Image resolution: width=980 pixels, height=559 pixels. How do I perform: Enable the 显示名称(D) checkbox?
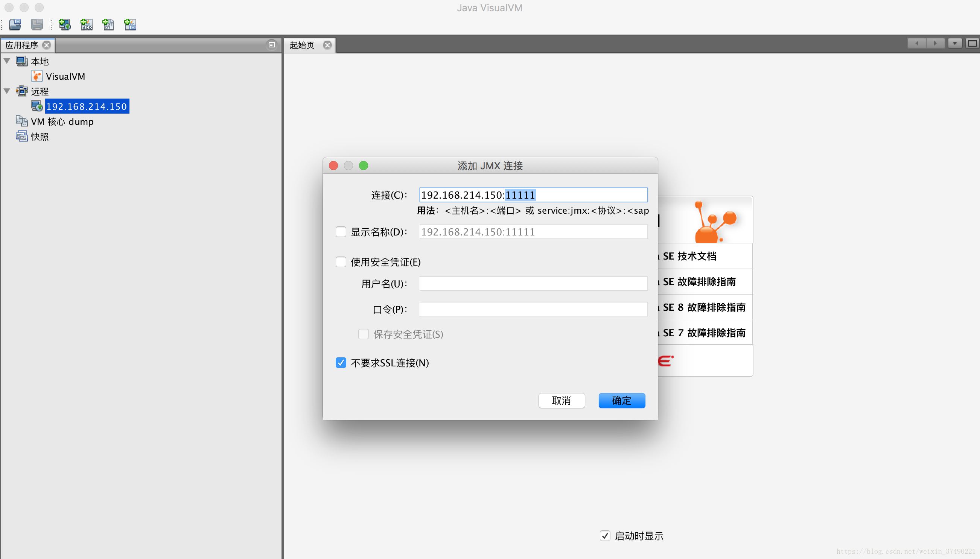pos(341,232)
